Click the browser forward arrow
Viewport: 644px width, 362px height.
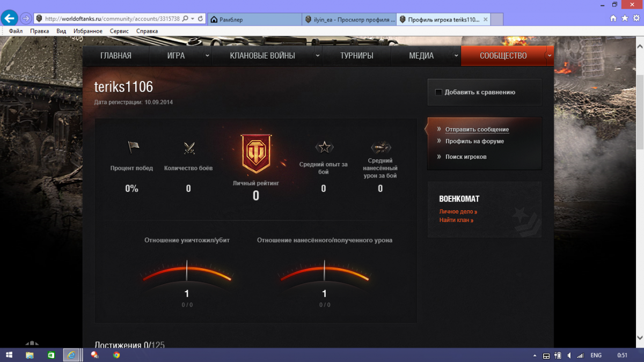coord(25,18)
